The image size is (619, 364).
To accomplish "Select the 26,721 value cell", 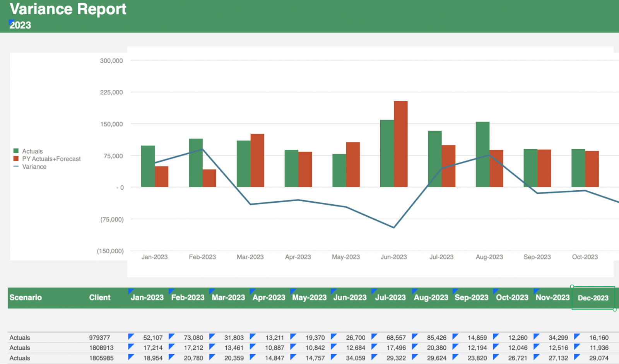I will 518,358.
